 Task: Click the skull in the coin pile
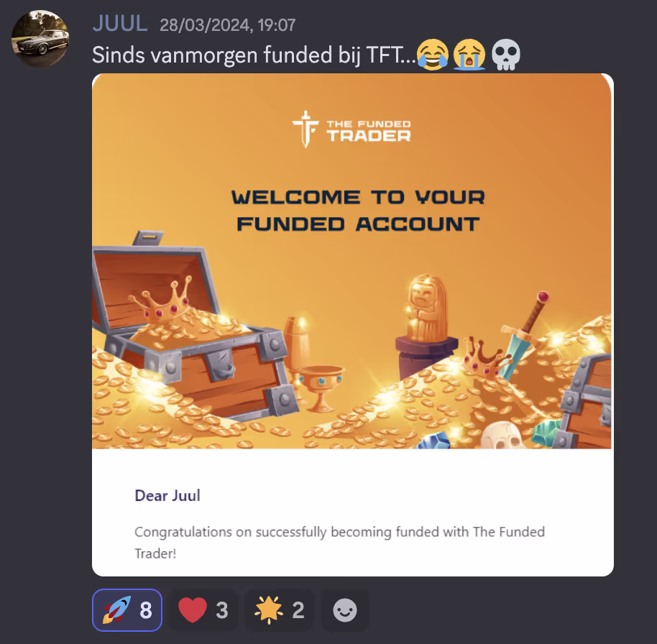pos(502,436)
